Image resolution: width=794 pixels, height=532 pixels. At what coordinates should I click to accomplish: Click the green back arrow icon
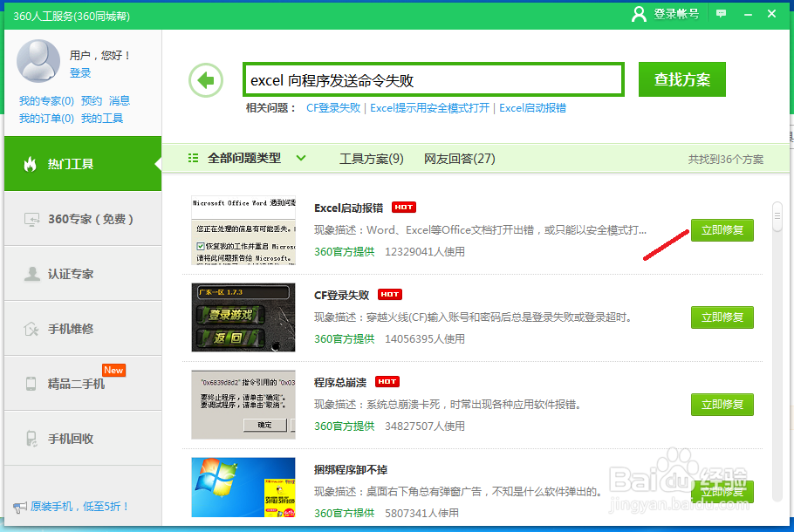[206, 80]
